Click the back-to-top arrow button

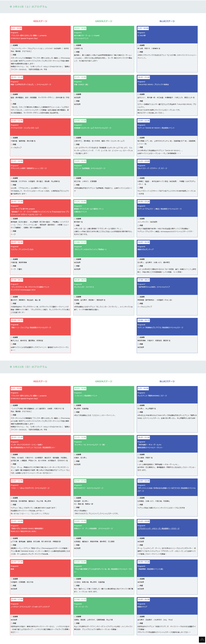point(202,640)
